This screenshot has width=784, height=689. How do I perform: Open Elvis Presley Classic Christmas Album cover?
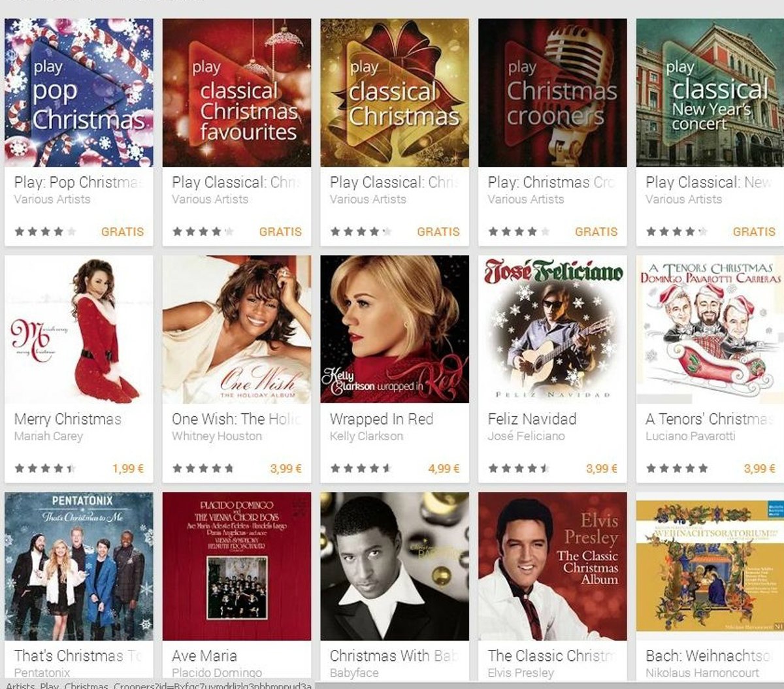(x=553, y=566)
